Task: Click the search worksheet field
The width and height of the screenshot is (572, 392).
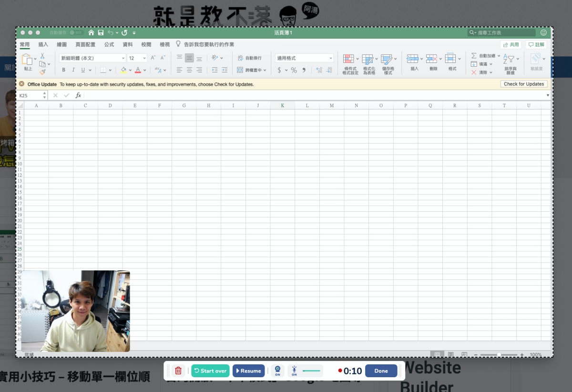Action: coord(503,32)
